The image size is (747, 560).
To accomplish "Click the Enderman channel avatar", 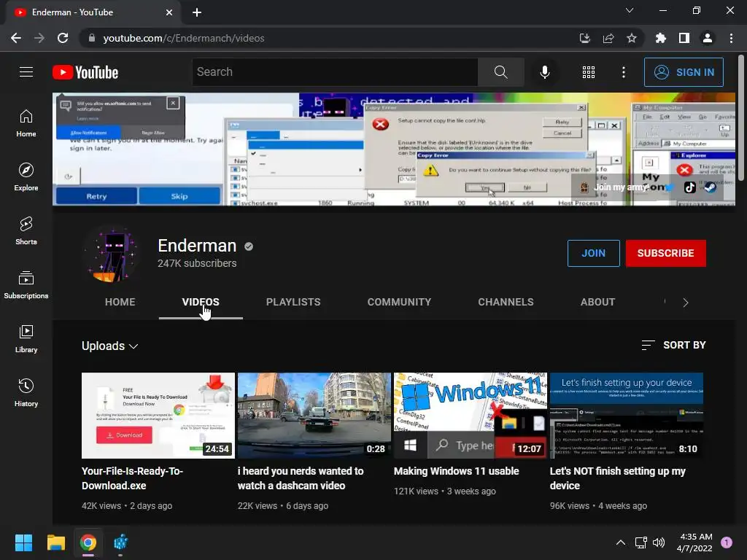I will (x=112, y=254).
